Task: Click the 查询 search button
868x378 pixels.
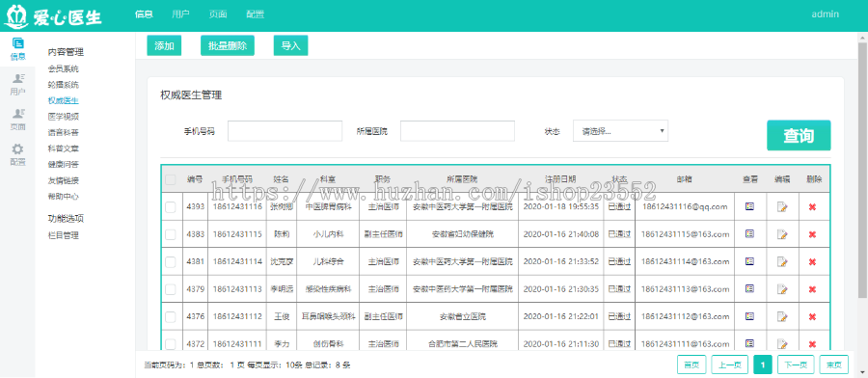Action: coord(799,136)
